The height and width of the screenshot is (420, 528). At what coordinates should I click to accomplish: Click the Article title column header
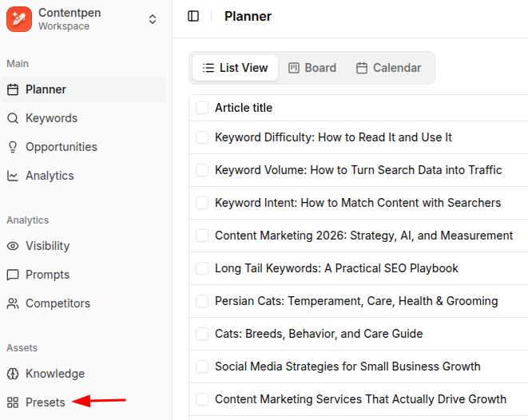pyautogui.click(x=244, y=108)
